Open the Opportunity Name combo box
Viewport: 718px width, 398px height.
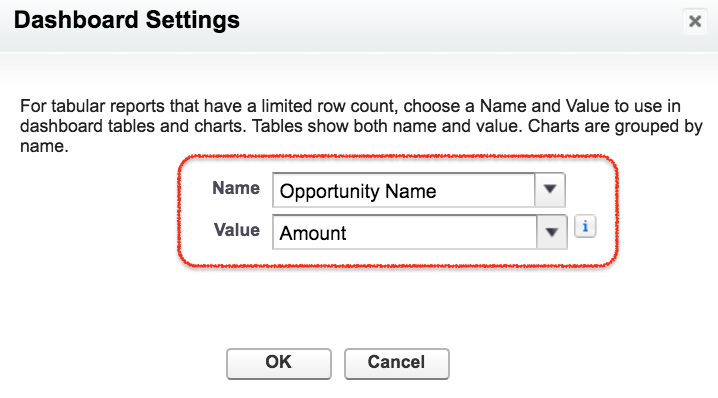[419, 190]
